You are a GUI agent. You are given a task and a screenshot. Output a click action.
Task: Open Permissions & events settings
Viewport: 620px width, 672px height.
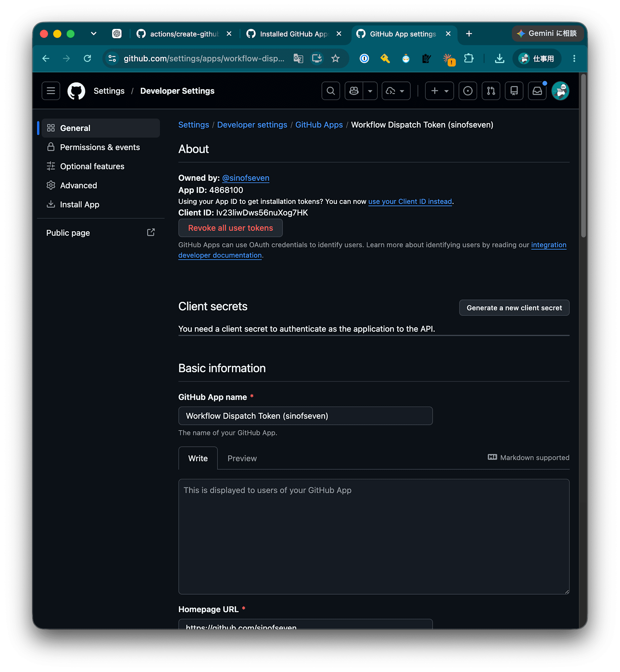(x=100, y=147)
